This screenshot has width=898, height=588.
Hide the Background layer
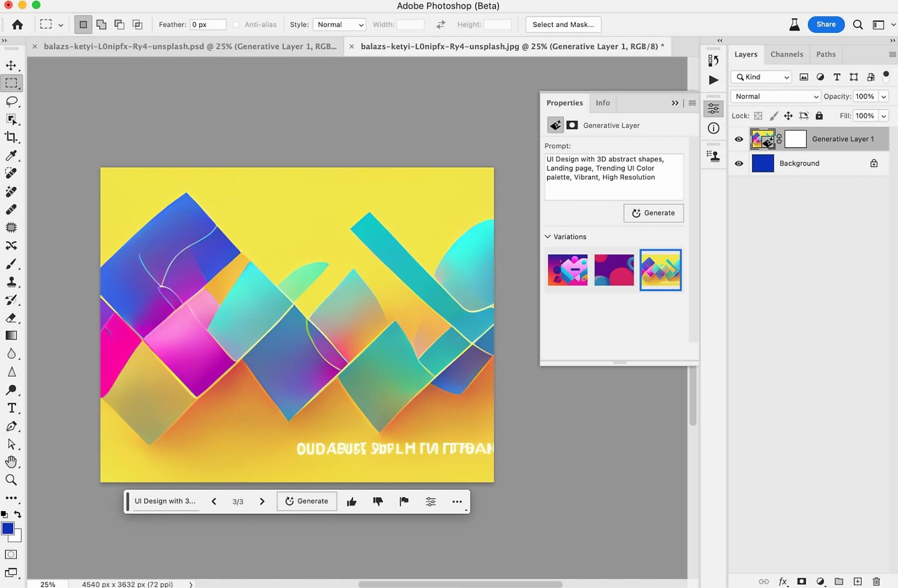(x=739, y=163)
